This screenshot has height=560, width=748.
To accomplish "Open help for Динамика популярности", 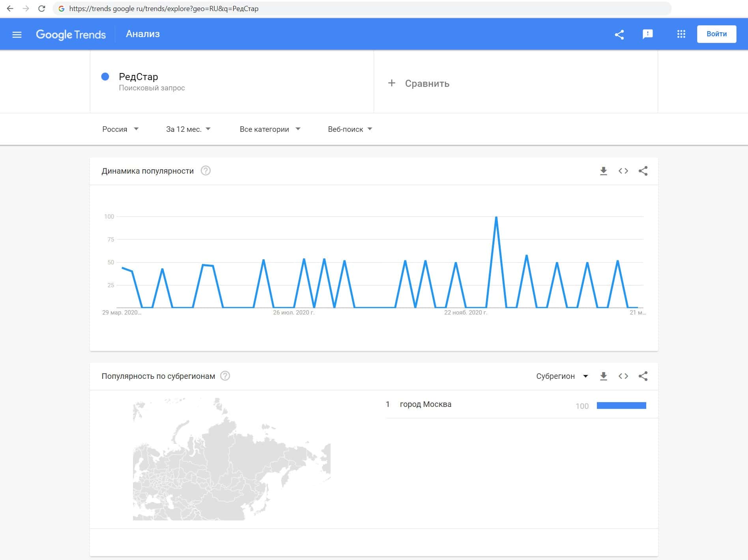I will (x=206, y=171).
